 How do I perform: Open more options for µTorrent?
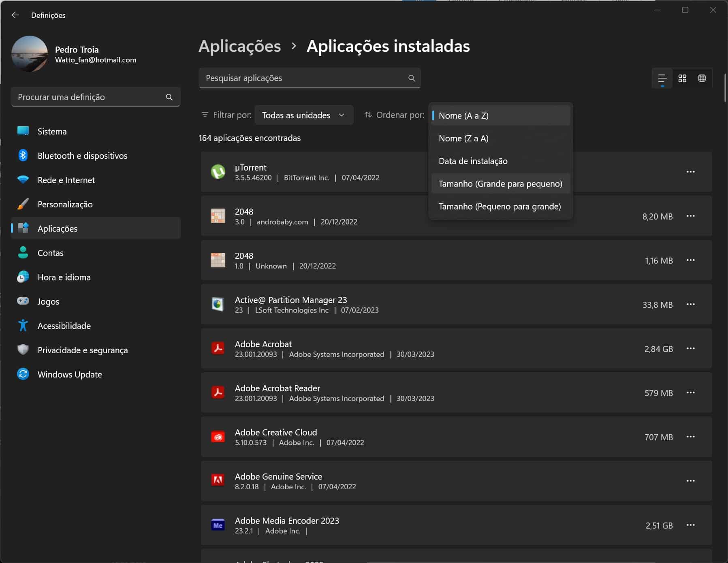coord(691,172)
